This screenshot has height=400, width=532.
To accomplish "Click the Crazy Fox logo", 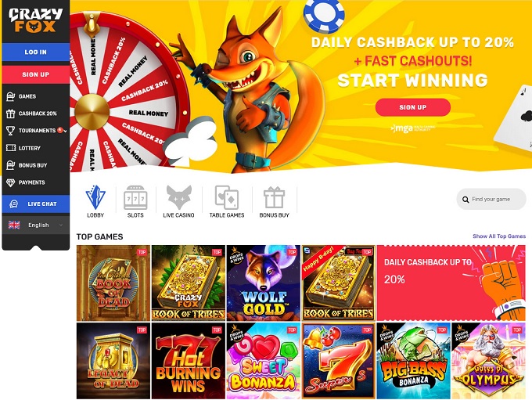I will tap(36, 20).
